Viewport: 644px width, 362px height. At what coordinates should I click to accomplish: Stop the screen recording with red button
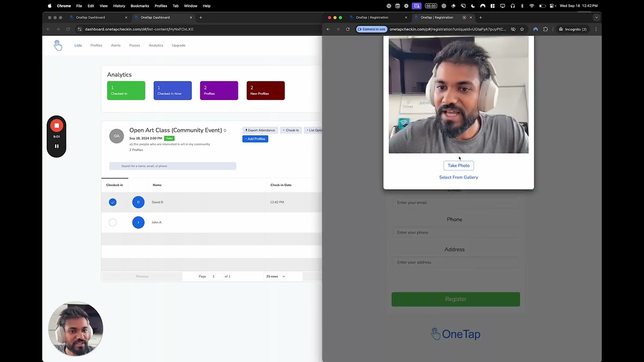pos(56,126)
